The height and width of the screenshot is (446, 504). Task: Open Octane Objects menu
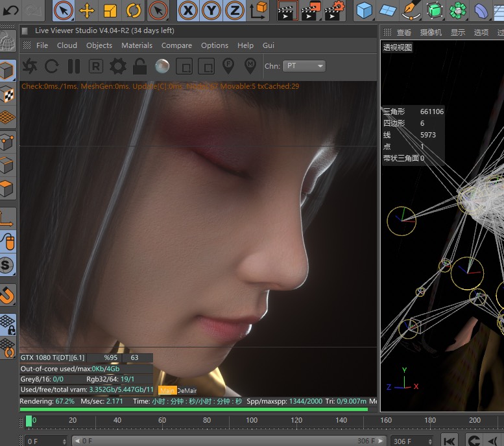[x=99, y=45]
